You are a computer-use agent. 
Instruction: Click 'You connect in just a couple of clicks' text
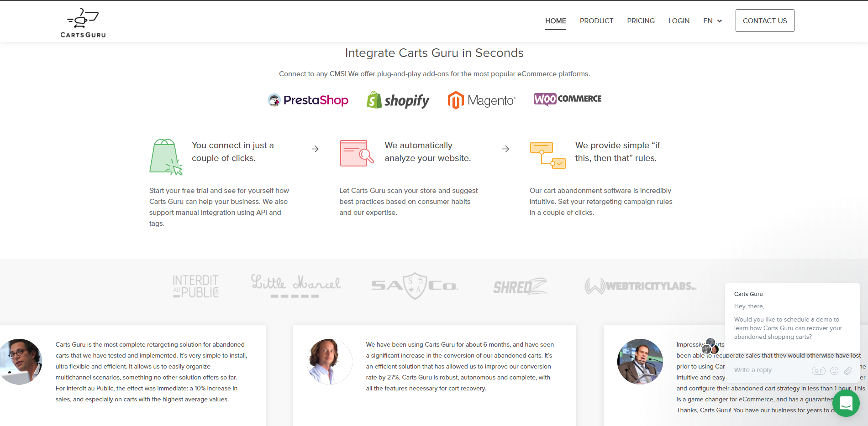pyautogui.click(x=233, y=151)
